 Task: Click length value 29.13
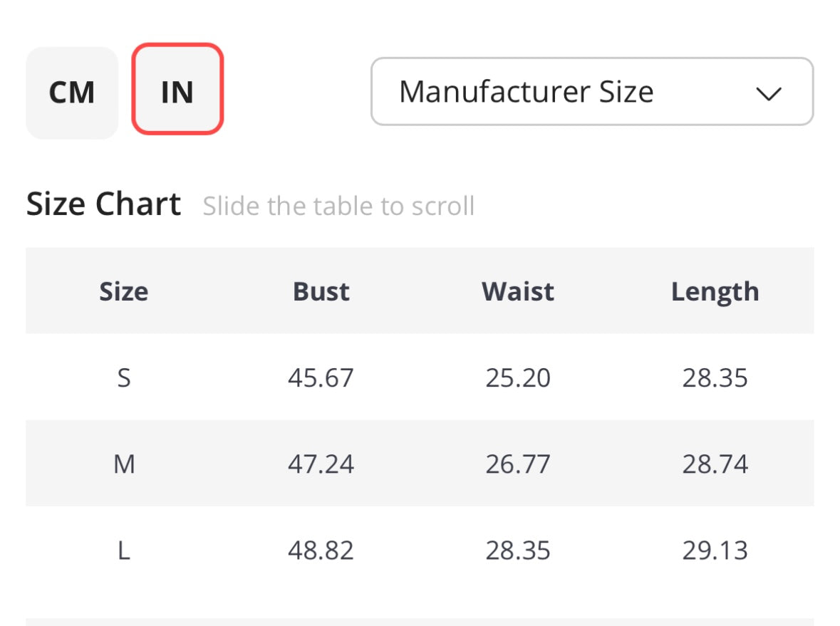pyautogui.click(x=715, y=551)
